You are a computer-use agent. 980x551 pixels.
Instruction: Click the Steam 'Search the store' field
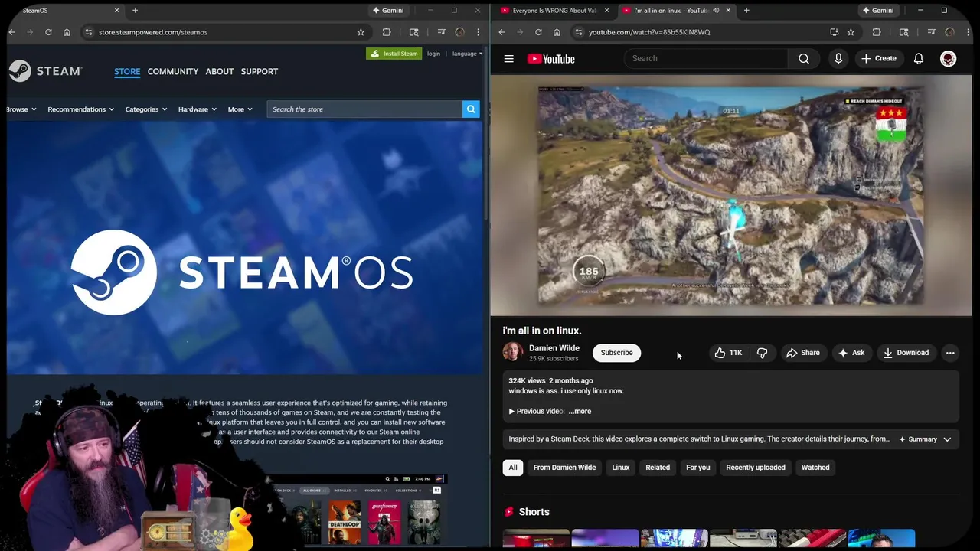tap(365, 109)
